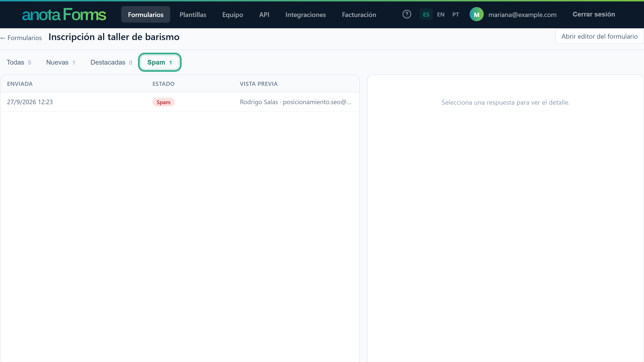This screenshot has width=644, height=362.
Task: Click Abrir editor del formulario button
Action: 599,36
